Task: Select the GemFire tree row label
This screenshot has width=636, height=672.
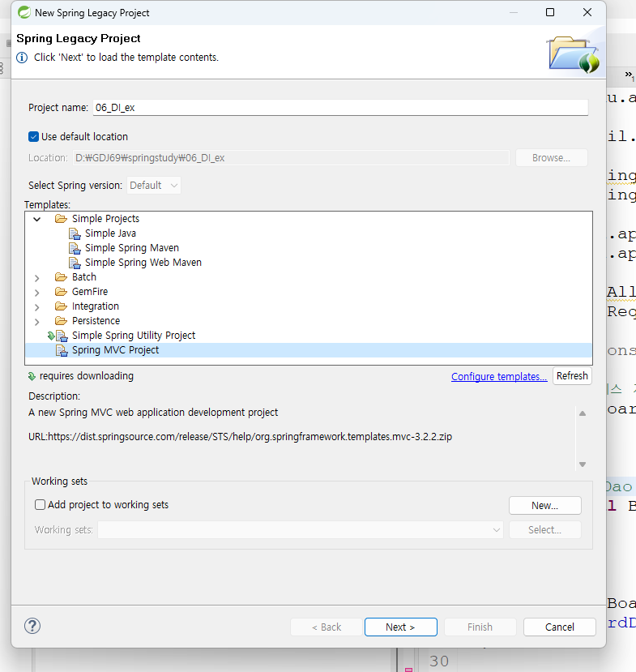Action: coord(90,292)
